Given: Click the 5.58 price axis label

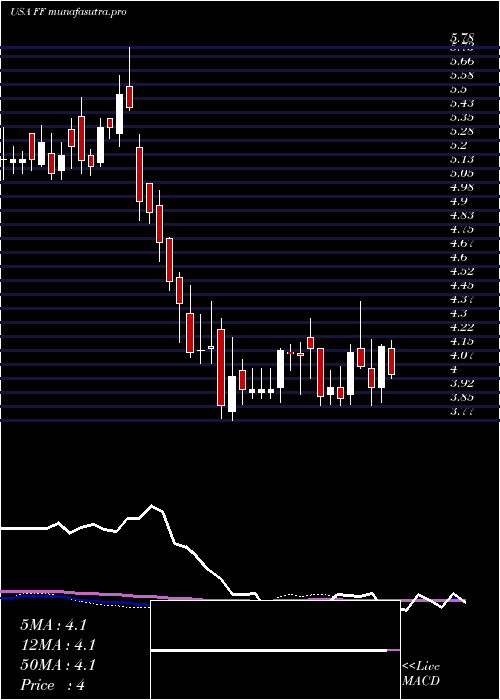Looking at the screenshot, I should click(462, 75).
